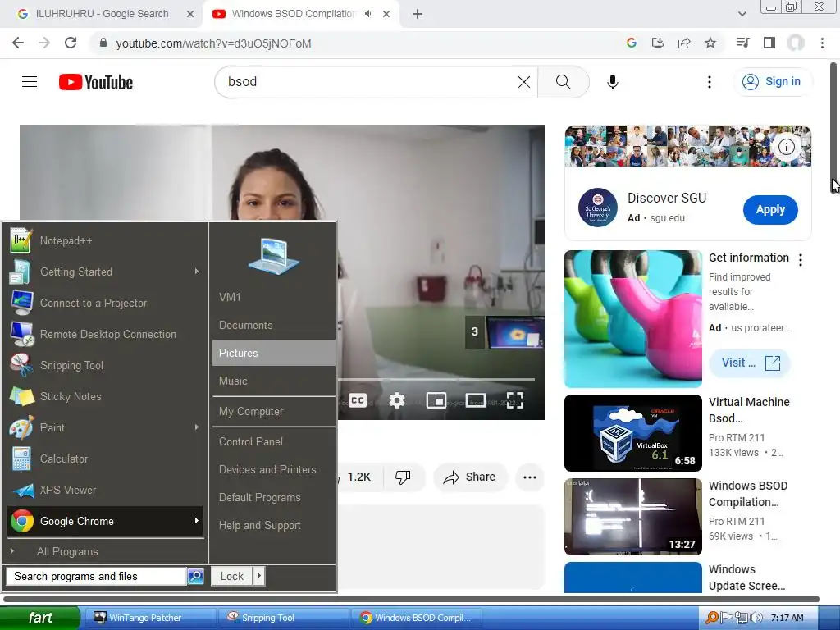Switch to Snipping Tool taskbar window
The width and height of the screenshot is (840, 630).
point(283,618)
